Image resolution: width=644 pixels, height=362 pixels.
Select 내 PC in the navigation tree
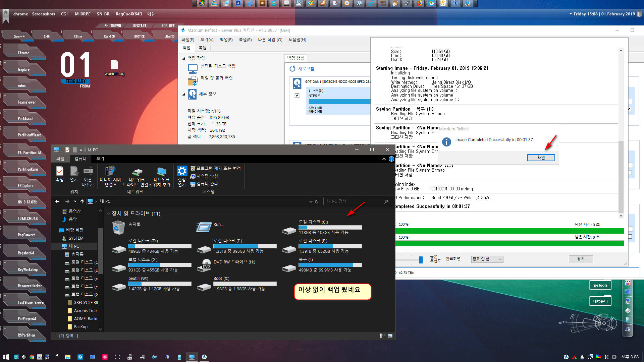(x=74, y=246)
